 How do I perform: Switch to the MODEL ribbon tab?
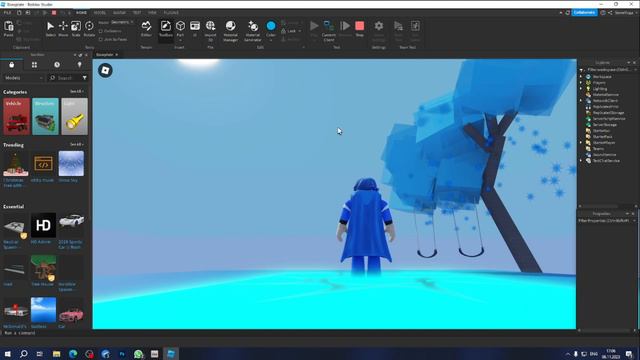pyautogui.click(x=100, y=13)
